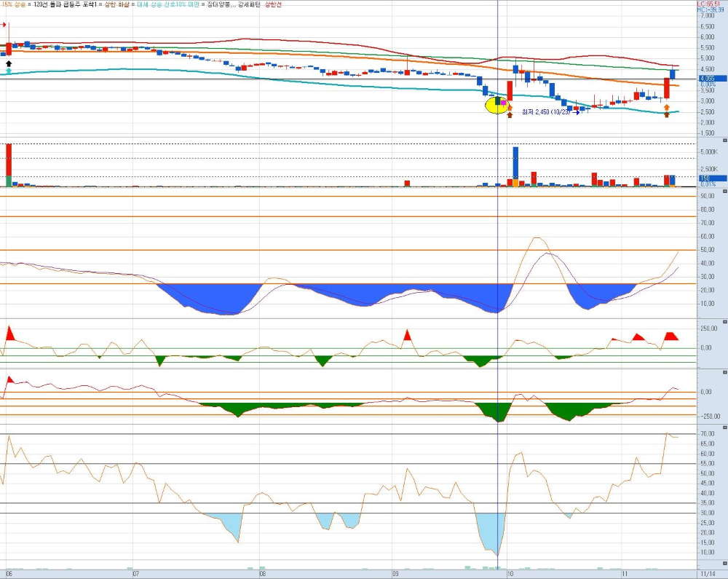Viewport: 728px width, 579px height.
Task: Click the 08 month label on time axis
Action: [x=263, y=574]
